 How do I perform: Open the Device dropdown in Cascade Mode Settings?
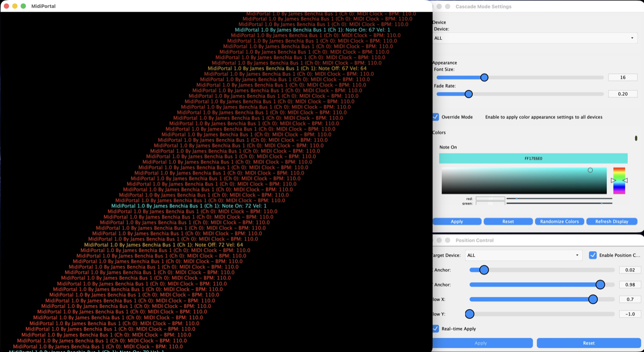[x=535, y=38]
